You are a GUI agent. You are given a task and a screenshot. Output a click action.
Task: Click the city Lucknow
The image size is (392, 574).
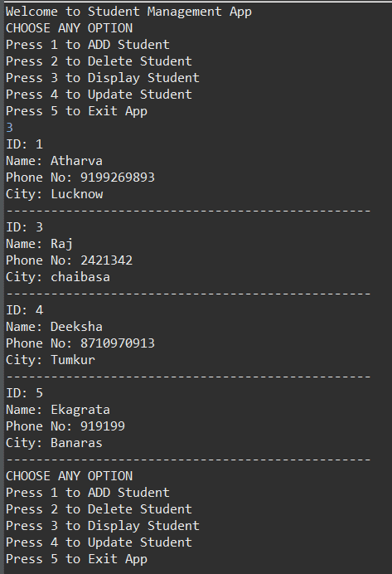click(77, 194)
